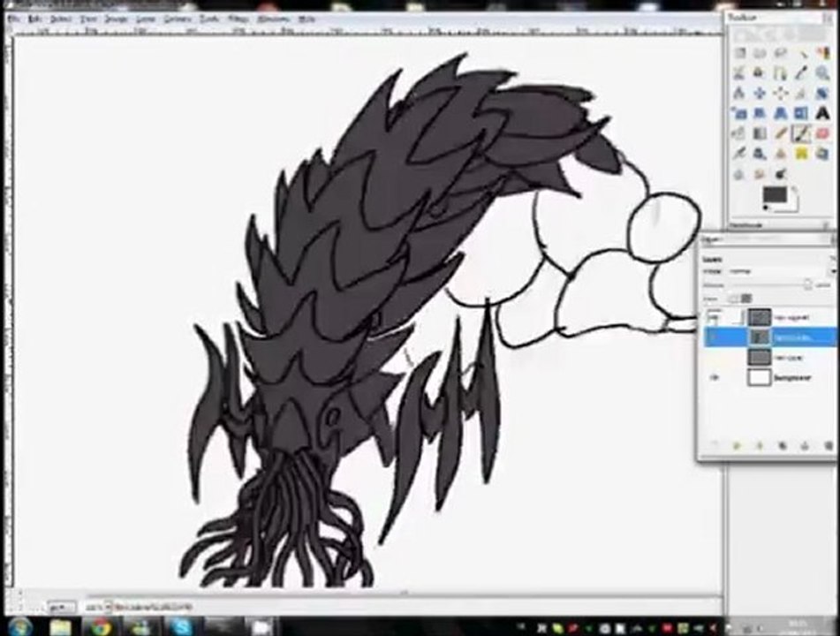Delete the current layer
Screen dimensions: 840x636
(x=828, y=446)
